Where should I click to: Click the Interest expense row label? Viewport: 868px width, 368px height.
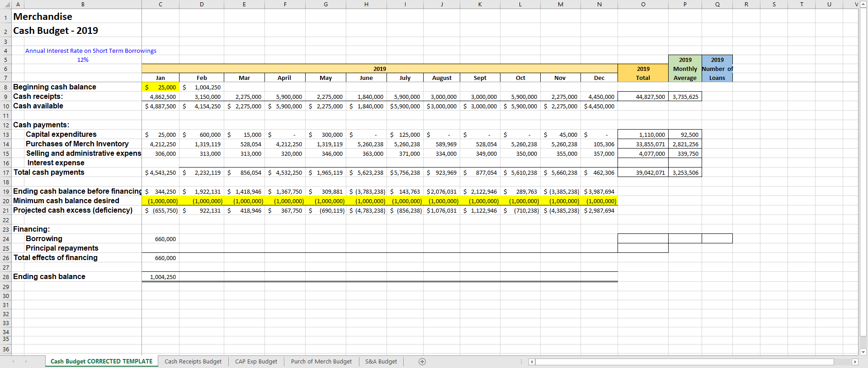pos(56,163)
